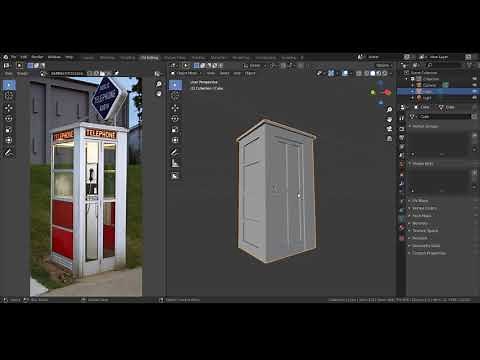This screenshot has height=360, width=480.
Task: Toggle X-ray mode in the 3D viewport header
Action: (x=359, y=73)
